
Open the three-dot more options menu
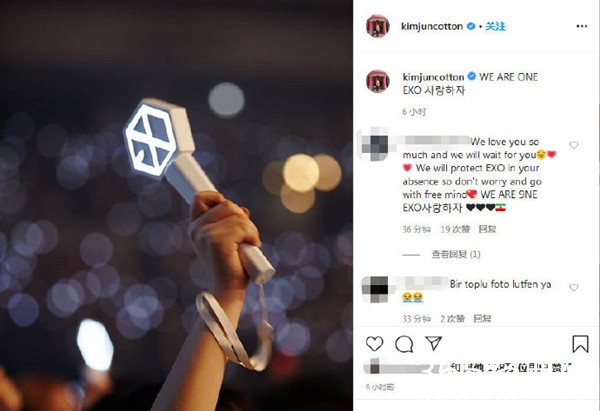581,26
